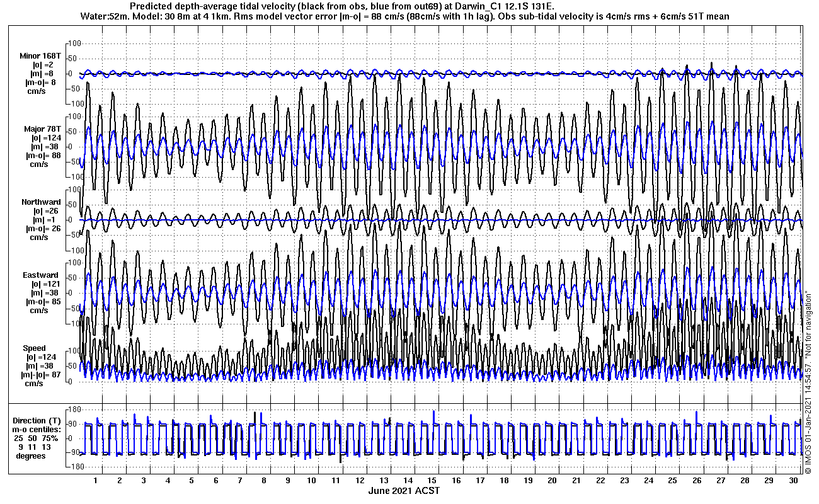
Task: Click day '1' on the date axis
Action: pos(96,481)
